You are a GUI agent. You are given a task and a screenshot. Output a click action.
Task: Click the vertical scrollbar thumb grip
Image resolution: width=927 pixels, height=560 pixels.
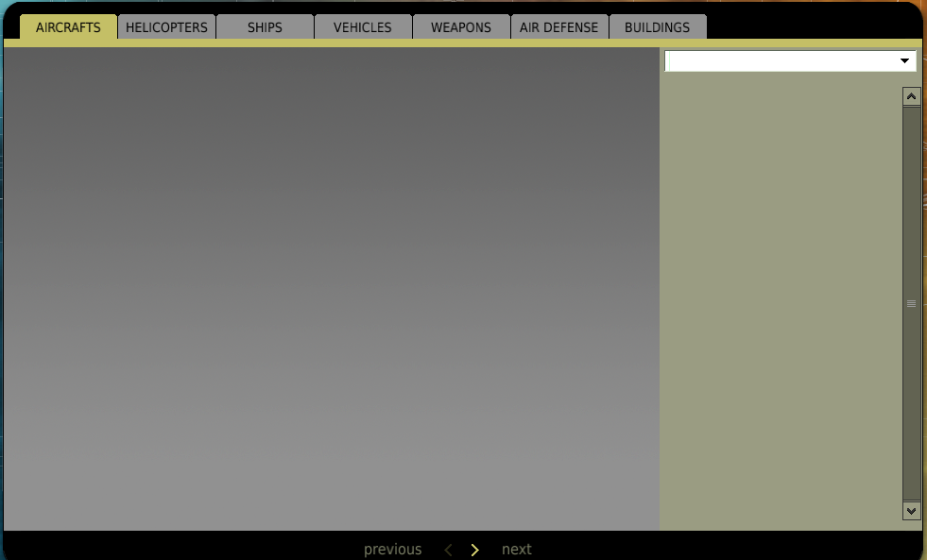(911, 304)
